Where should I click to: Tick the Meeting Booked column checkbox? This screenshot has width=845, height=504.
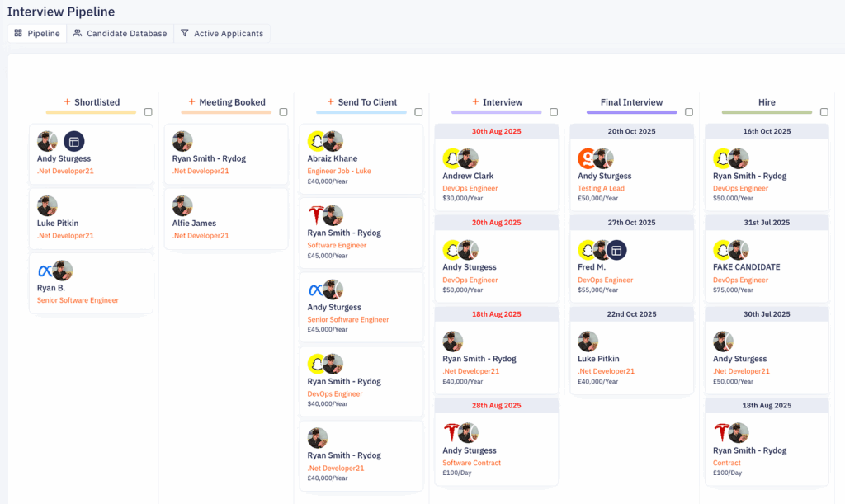(x=283, y=112)
